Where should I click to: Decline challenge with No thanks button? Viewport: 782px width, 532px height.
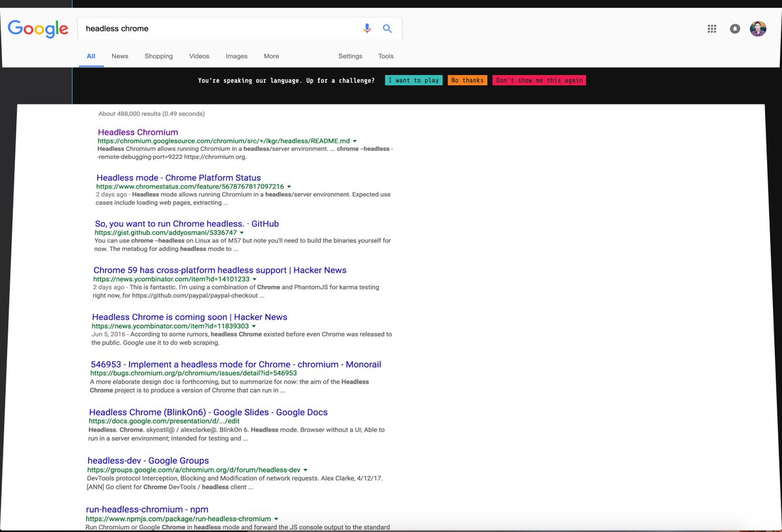467,80
